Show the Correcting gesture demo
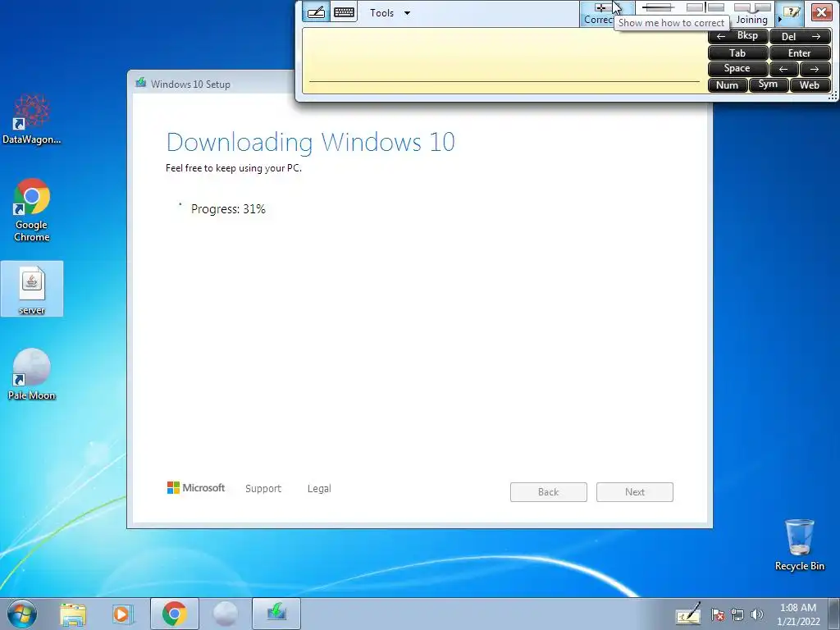The height and width of the screenshot is (630, 840). [x=598, y=13]
